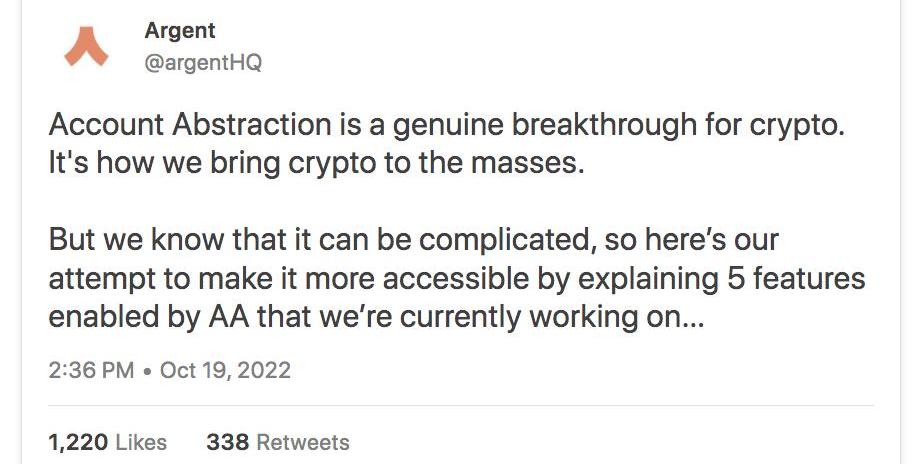This screenshot has height=464, width=918.
Task: Click the words "Account Abstraction" in the tweet
Action: pos(188,126)
